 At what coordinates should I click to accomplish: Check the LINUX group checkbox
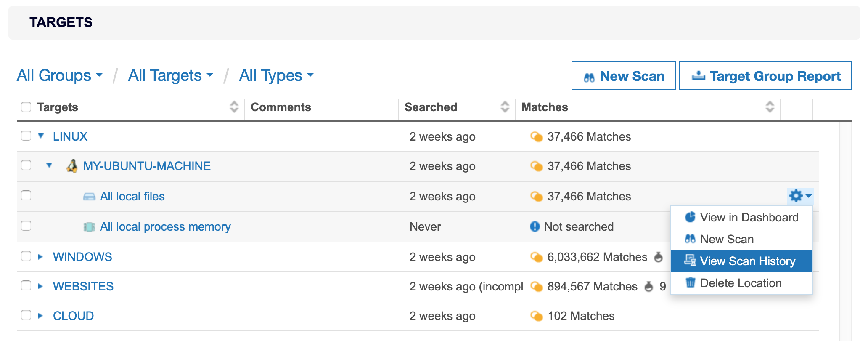coord(26,136)
